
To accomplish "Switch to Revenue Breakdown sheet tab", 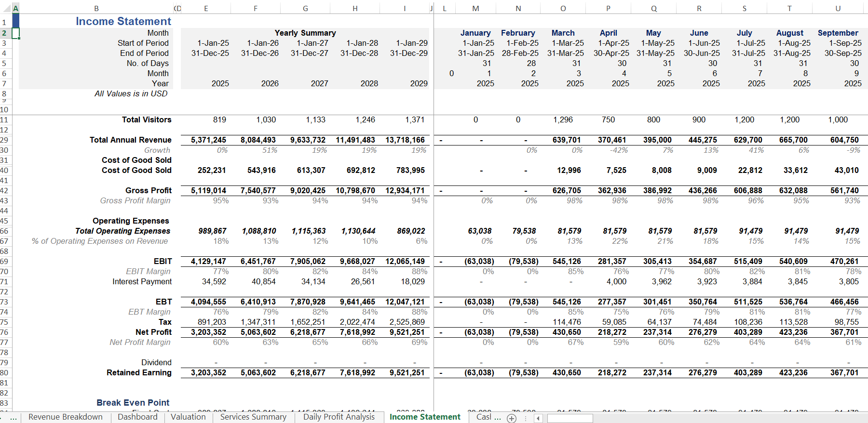I will [66, 417].
